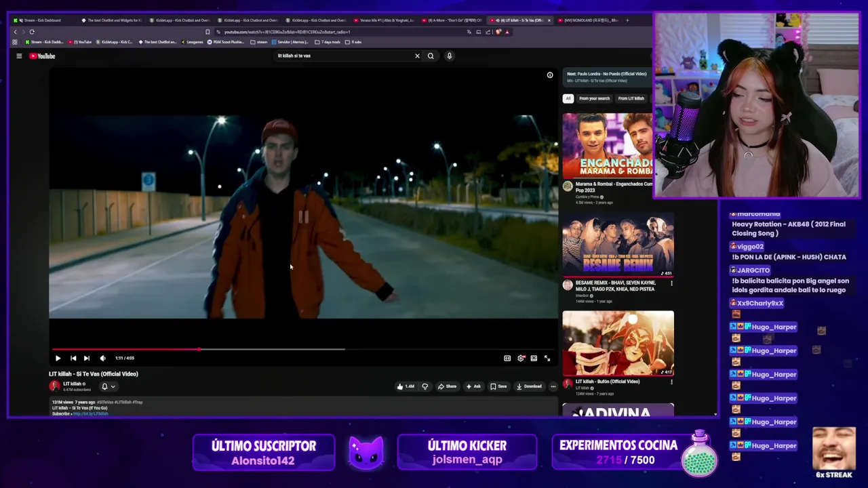The width and height of the screenshot is (868, 488).
Task: Enter fullscreen on the video player
Action: 547,358
